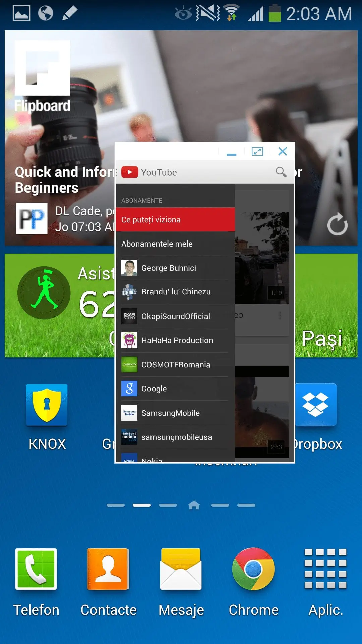The height and width of the screenshot is (644, 362).
Task: Open the Telefon dialer
Action: 36,569
